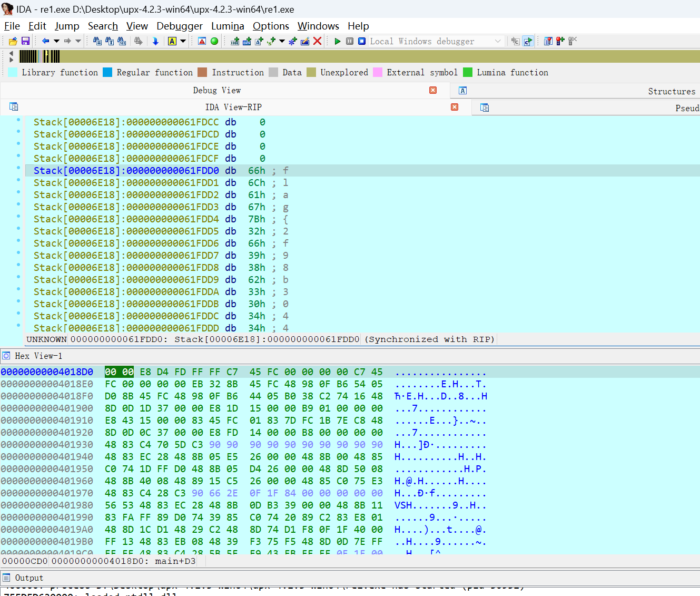
Task: Click the navigation band left arrow
Action: 12,53
